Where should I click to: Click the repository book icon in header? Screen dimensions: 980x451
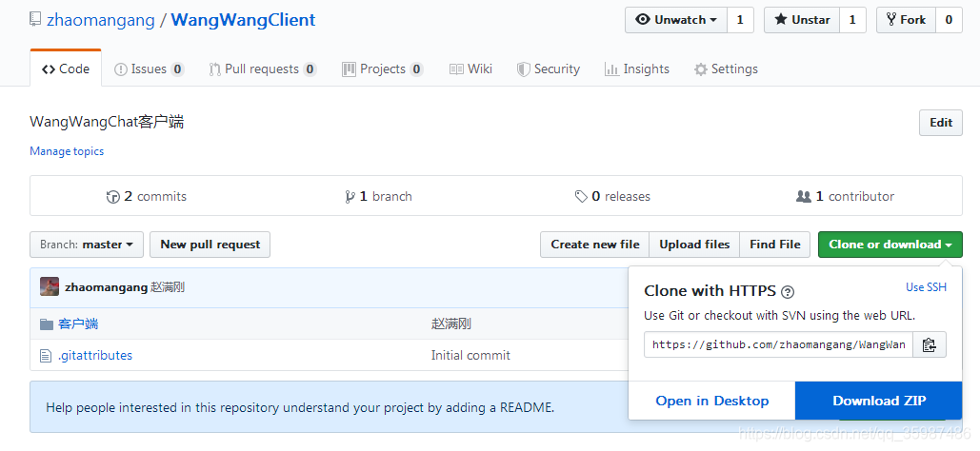[x=35, y=20]
